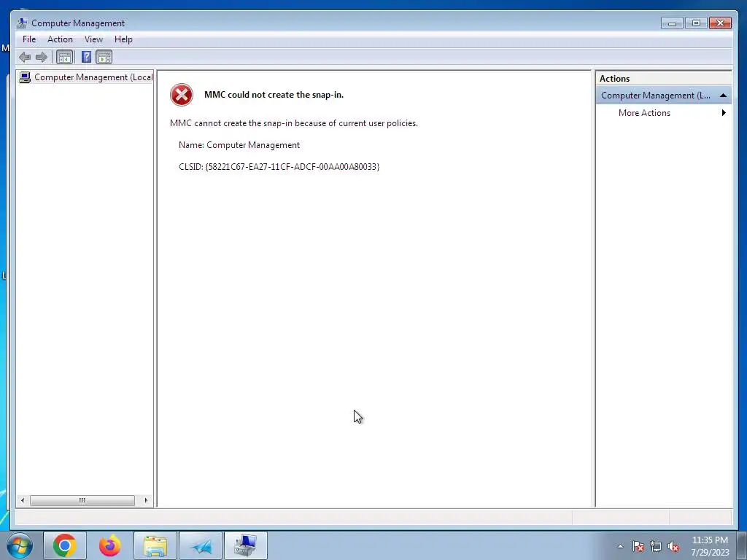Click the CLSID text line

tap(279, 167)
